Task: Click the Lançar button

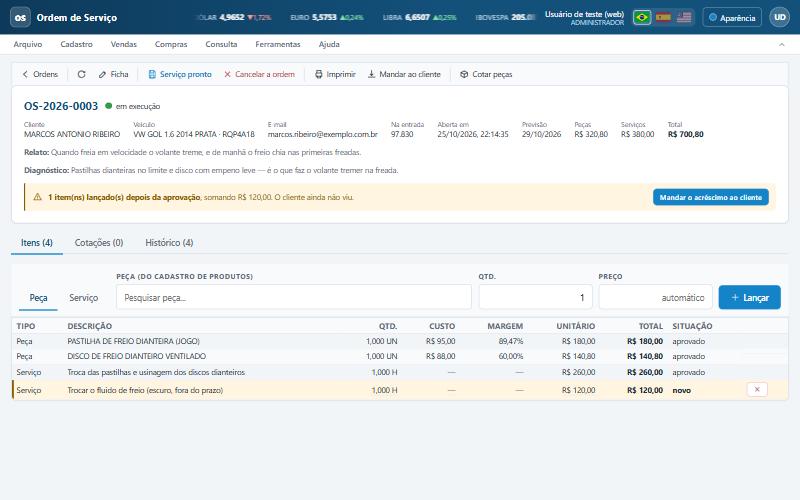Action: click(749, 297)
